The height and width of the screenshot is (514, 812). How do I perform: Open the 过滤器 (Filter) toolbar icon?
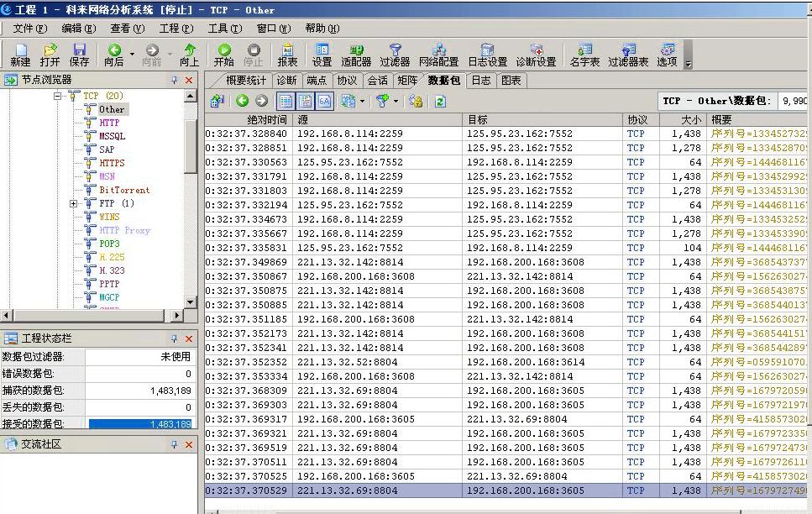pyautogui.click(x=395, y=55)
